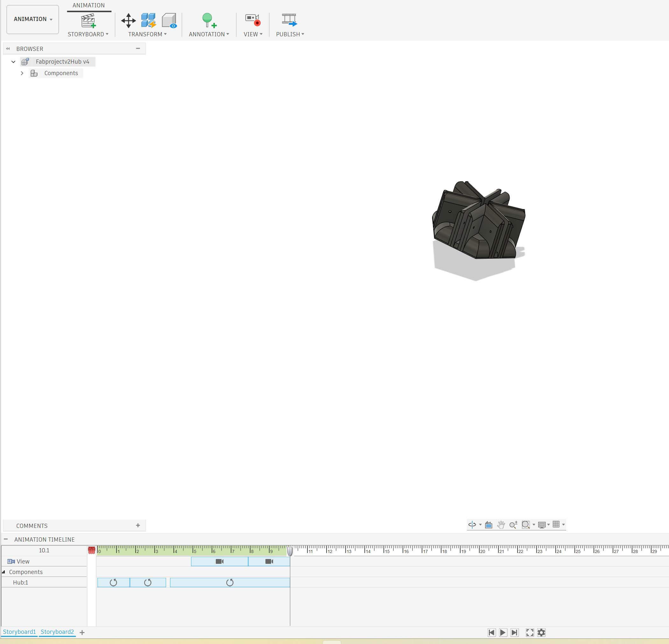Toggle the View camera recording icon
669x644 pixels.
(253, 20)
